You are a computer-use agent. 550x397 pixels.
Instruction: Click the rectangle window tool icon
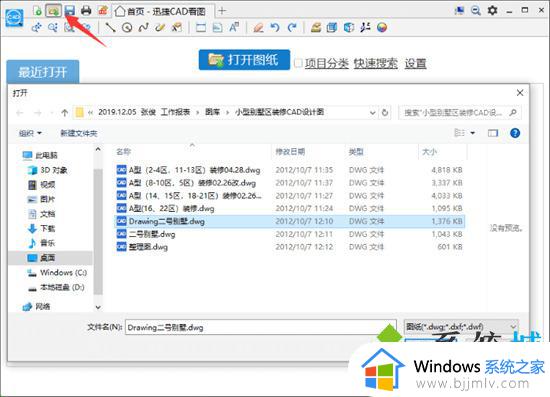(x=201, y=27)
